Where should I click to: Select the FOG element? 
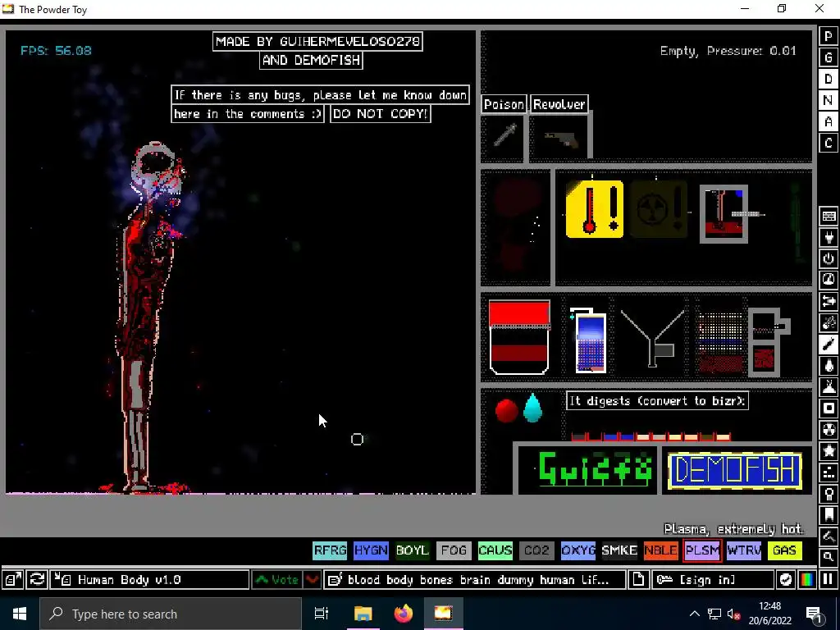tap(454, 550)
